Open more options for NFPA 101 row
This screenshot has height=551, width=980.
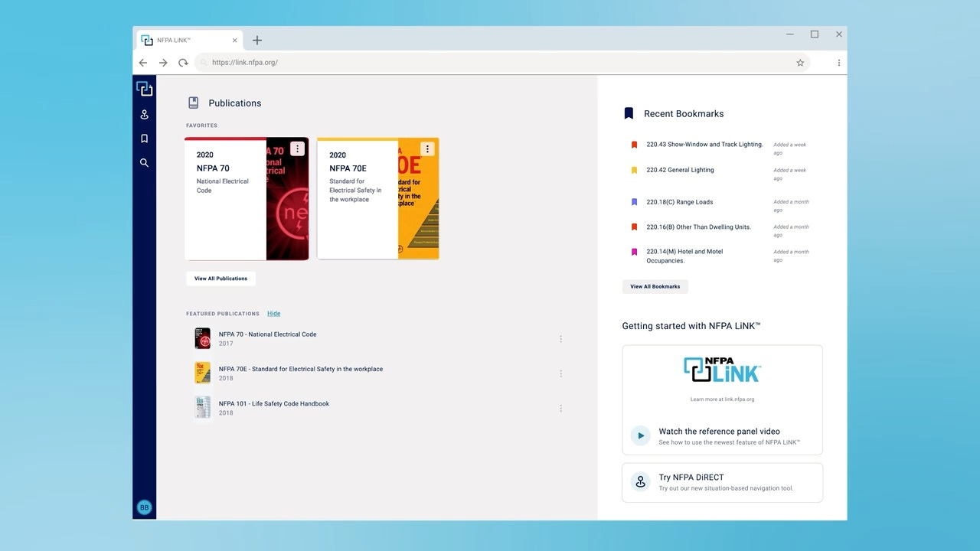click(560, 409)
